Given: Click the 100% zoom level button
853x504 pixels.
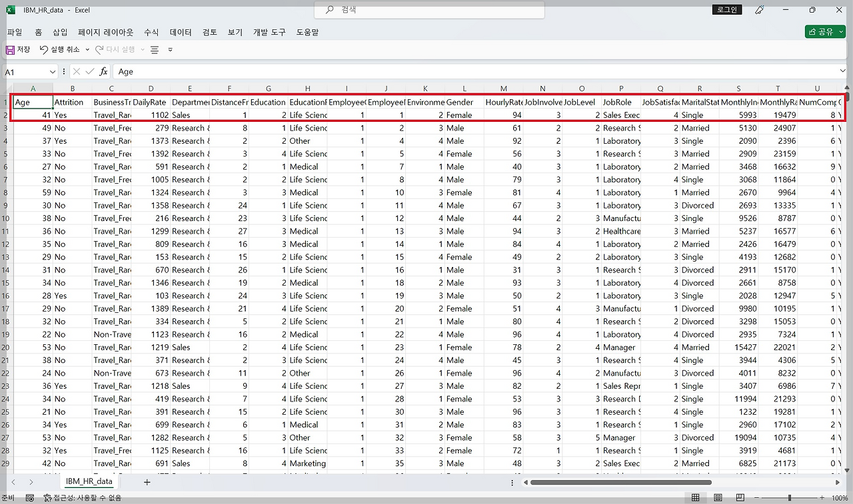Looking at the screenshot, I should pos(840,498).
